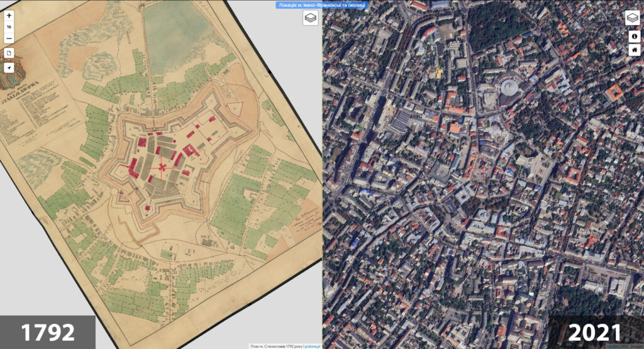Open layers selector on the 1792 map

[x=311, y=18]
